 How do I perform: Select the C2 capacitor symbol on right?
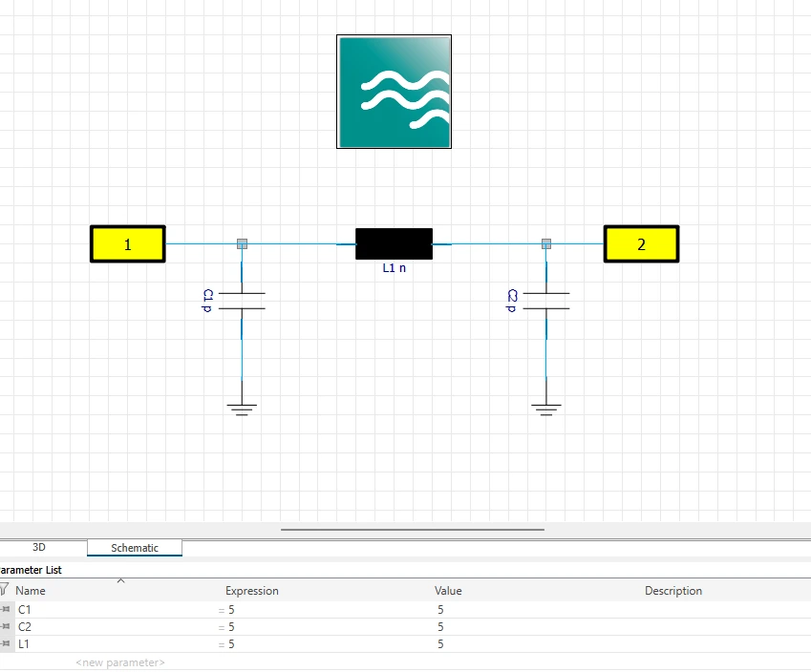click(x=546, y=301)
